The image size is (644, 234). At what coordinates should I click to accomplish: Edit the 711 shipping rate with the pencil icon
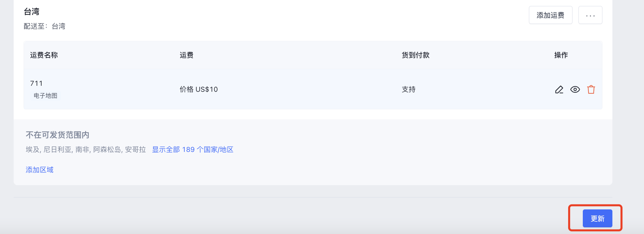559,89
